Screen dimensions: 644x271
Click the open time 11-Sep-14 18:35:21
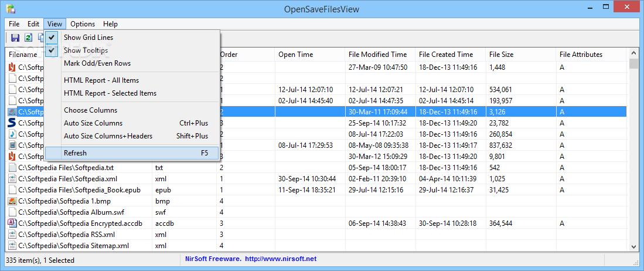306,189
